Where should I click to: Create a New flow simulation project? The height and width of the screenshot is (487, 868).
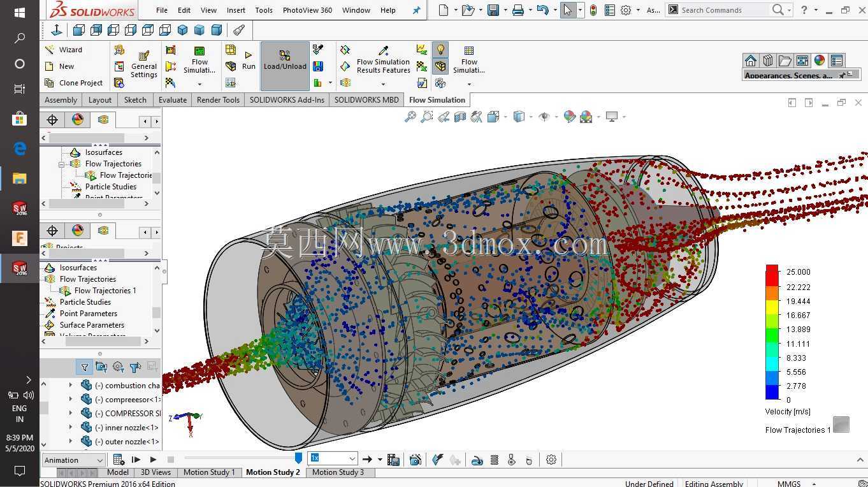click(59, 66)
